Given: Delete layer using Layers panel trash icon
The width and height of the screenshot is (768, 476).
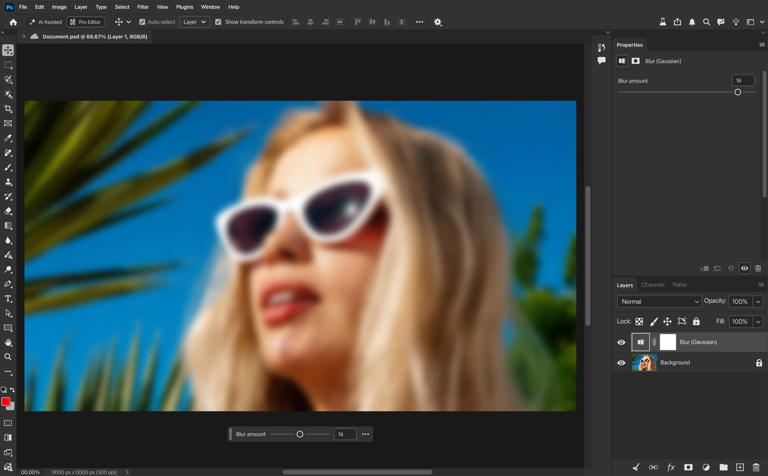Looking at the screenshot, I should pos(756,467).
